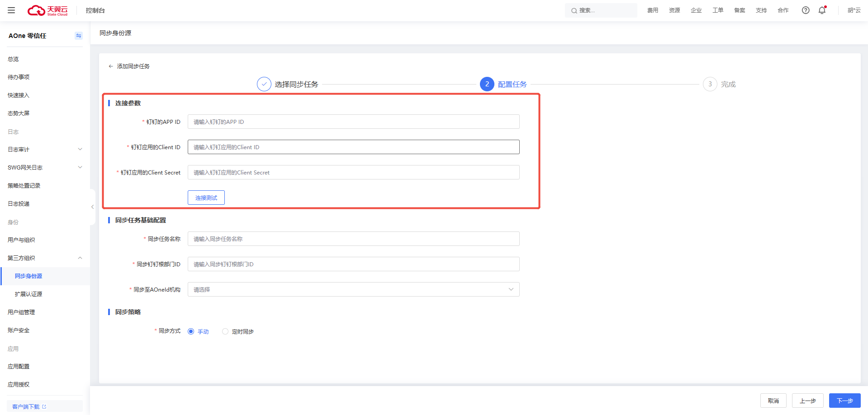
Task: Collapse the sidebar with the side handle
Action: [92, 207]
